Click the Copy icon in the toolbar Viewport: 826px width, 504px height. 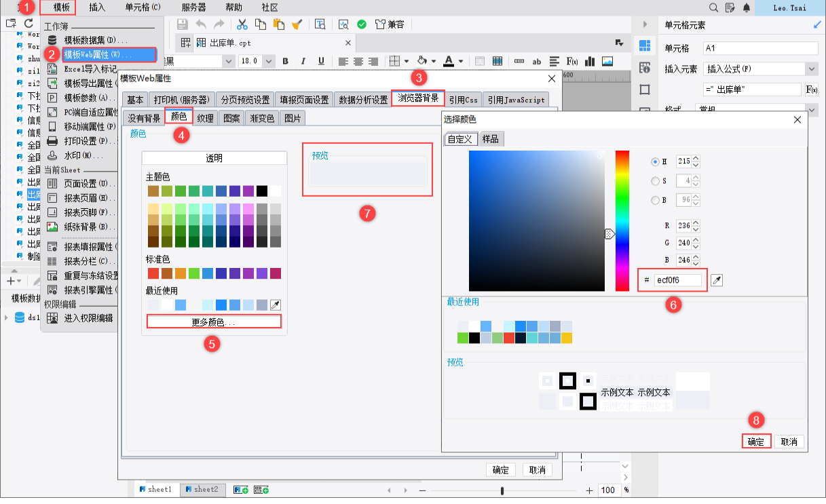(260, 24)
